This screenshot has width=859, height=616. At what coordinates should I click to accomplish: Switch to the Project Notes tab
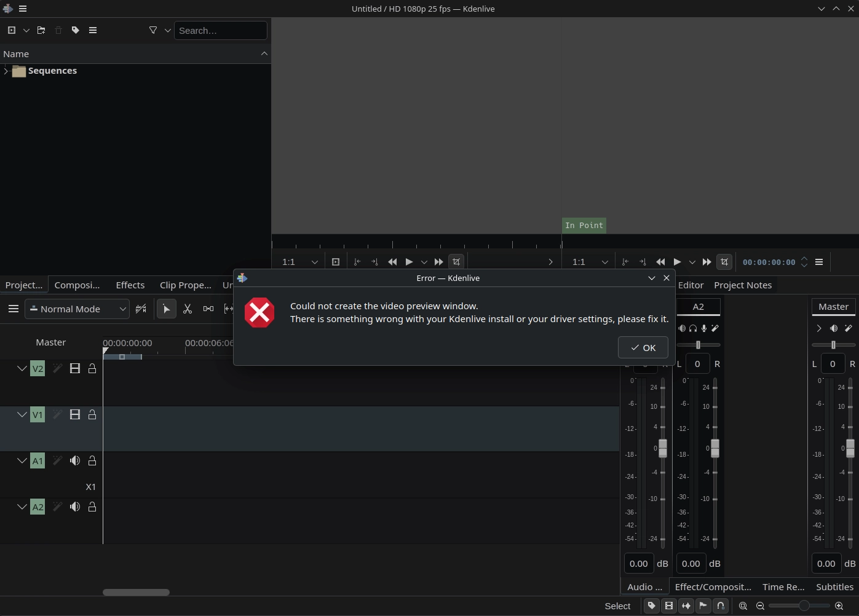pos(743,285)
